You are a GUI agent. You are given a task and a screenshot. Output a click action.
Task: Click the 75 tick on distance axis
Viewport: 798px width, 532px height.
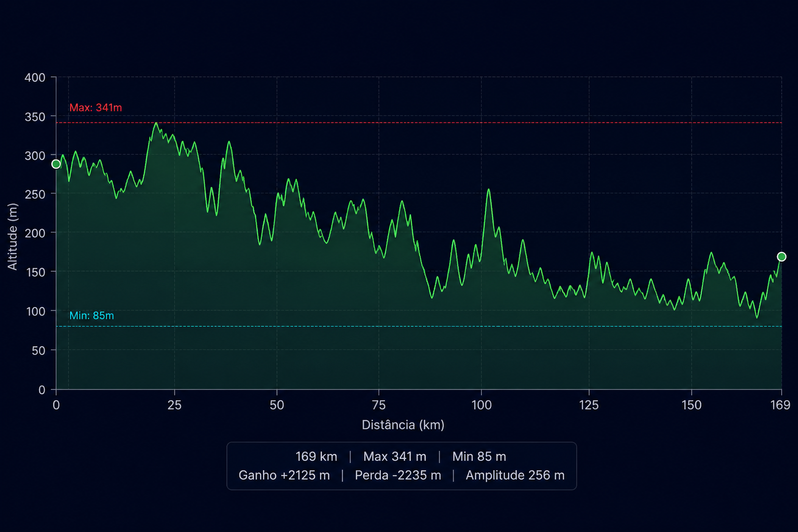point(379,405)
